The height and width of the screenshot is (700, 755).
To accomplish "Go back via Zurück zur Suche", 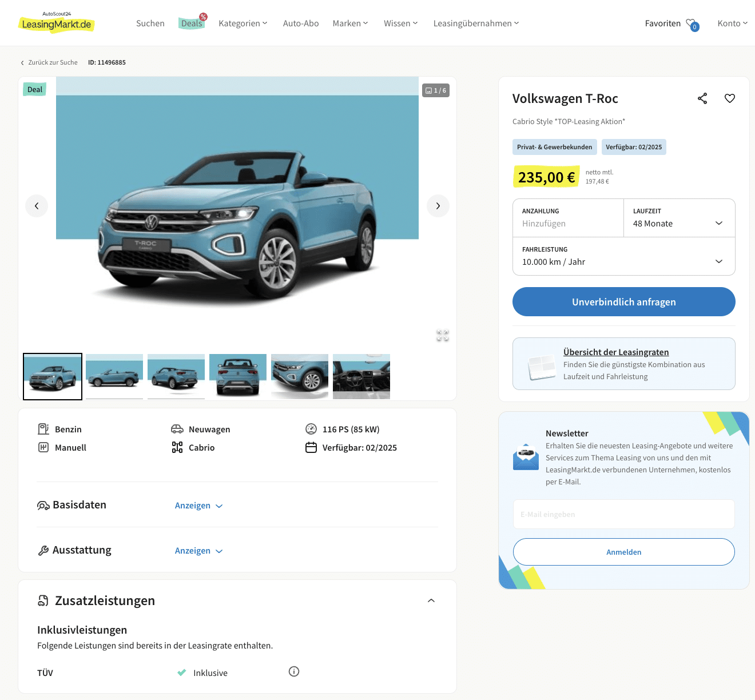I will click(x=49, y=62).
